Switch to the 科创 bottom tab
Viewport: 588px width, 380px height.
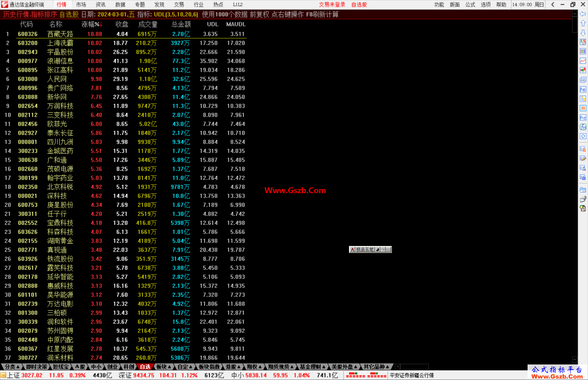tap(129, 367)
